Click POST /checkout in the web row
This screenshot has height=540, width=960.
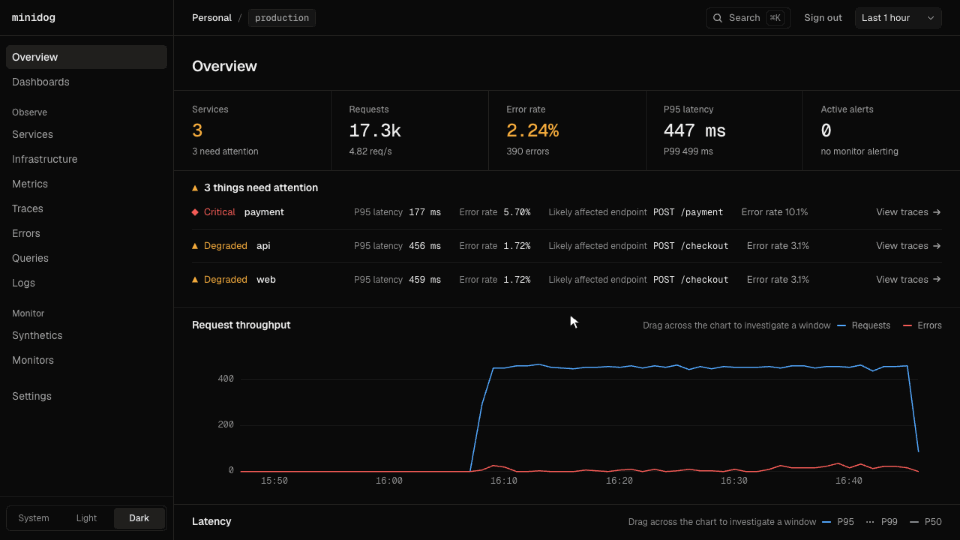coord(691,279)
